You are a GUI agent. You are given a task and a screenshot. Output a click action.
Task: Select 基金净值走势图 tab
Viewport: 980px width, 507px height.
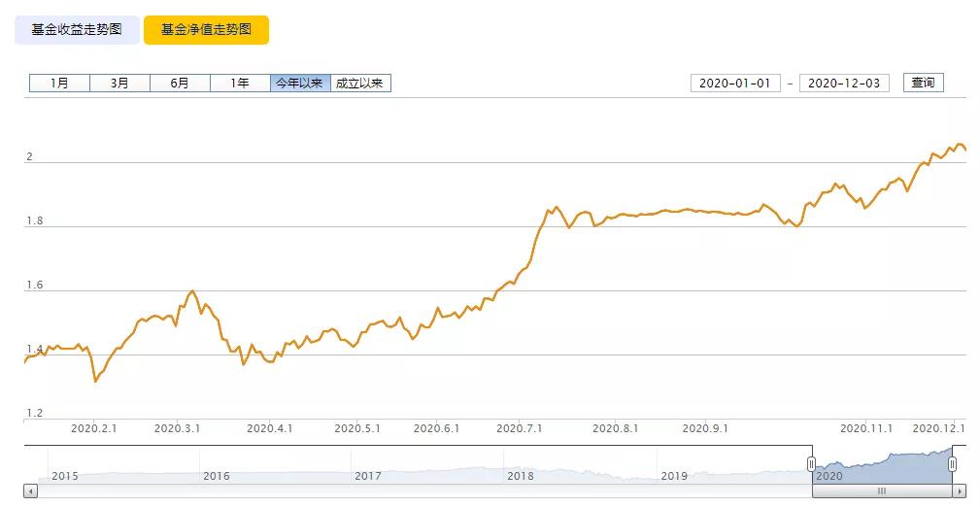206,29
